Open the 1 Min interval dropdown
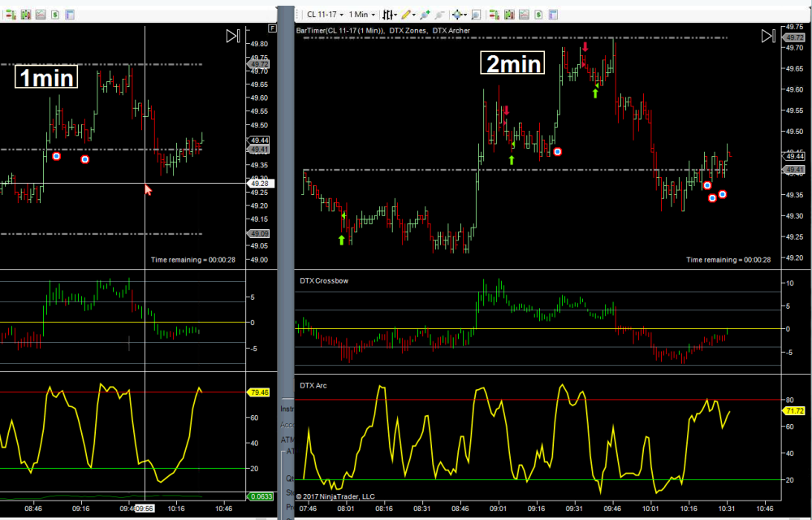The image size is (812, 520). coord(361,14)
